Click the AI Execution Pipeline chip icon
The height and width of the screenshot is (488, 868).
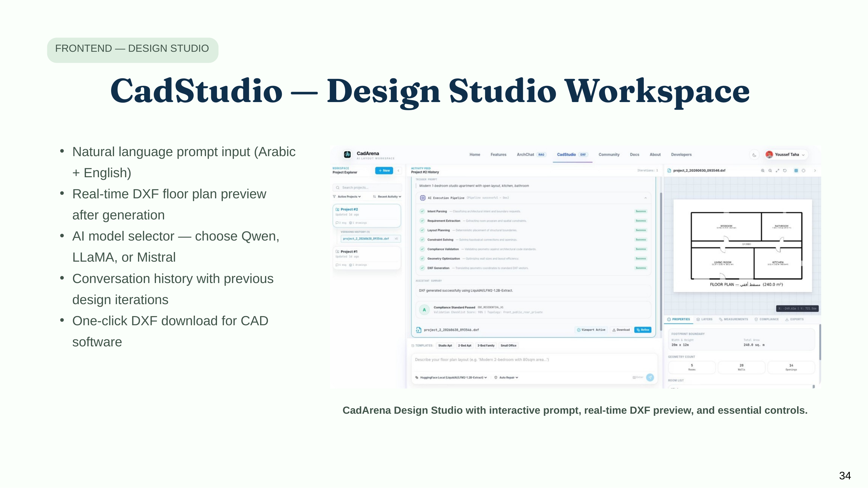422,198
